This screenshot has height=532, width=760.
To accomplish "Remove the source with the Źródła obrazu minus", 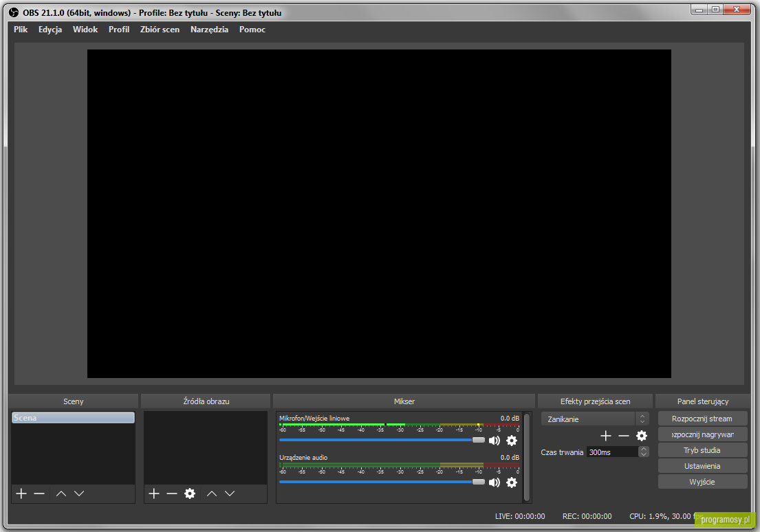I will click(x=172, y=494).
